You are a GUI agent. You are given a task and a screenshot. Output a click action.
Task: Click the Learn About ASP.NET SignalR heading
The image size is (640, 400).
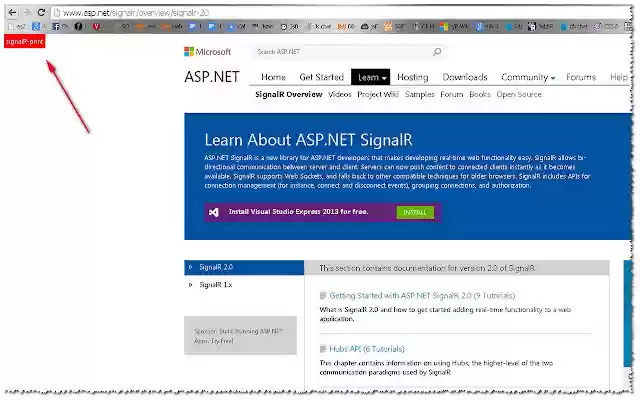pyautogui.click(x=309, y=140)
